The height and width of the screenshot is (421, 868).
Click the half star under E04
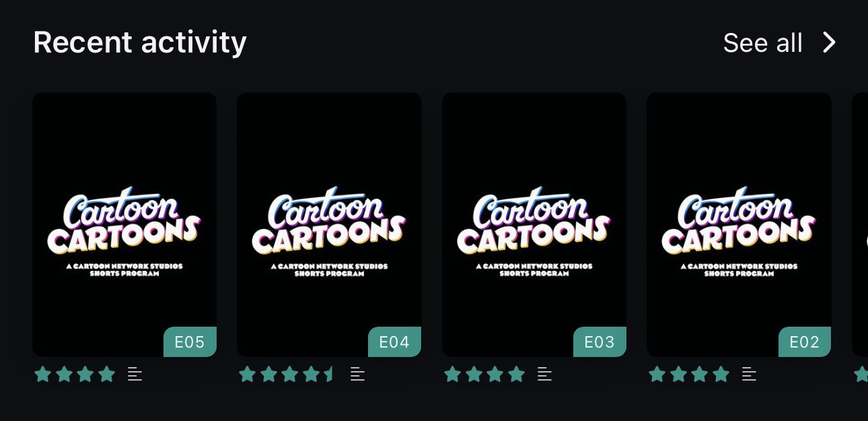click(x=330, y=375)
